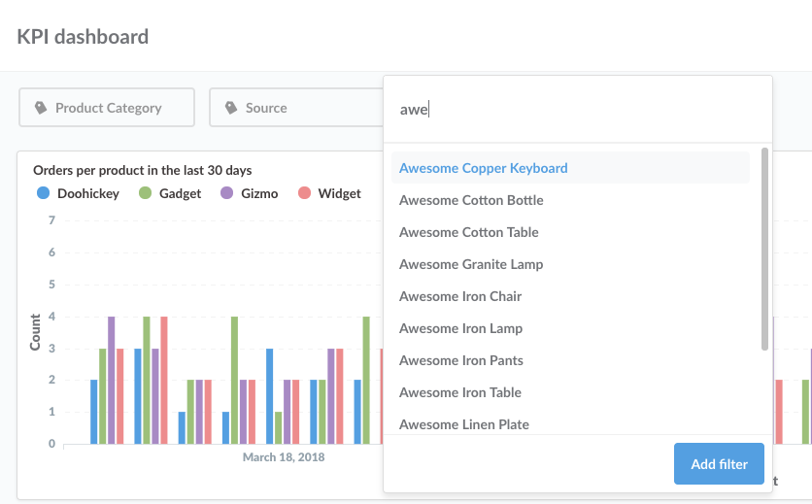Click the Widget red legend dot
This screenshot has height=504, width=812.
pos(304,193)
